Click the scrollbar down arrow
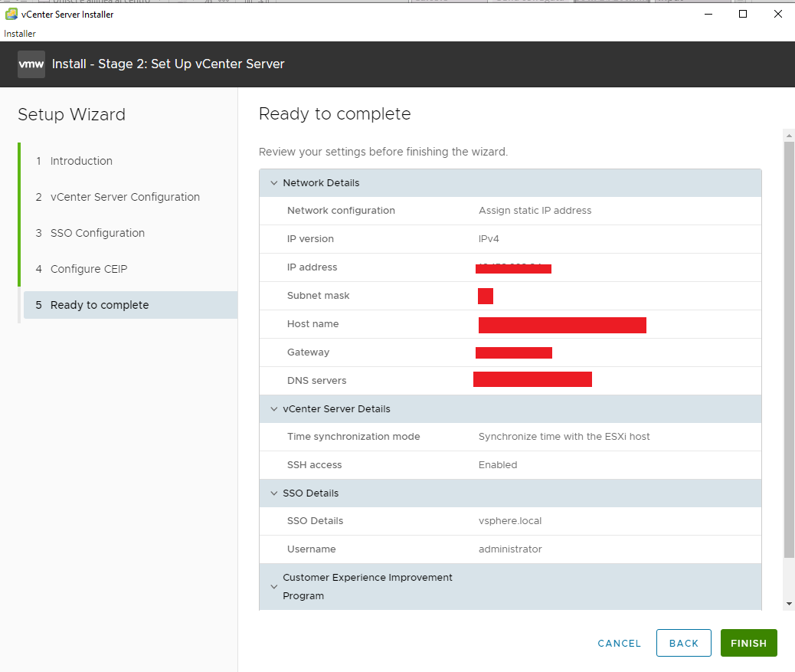 (x=789, y=604)
